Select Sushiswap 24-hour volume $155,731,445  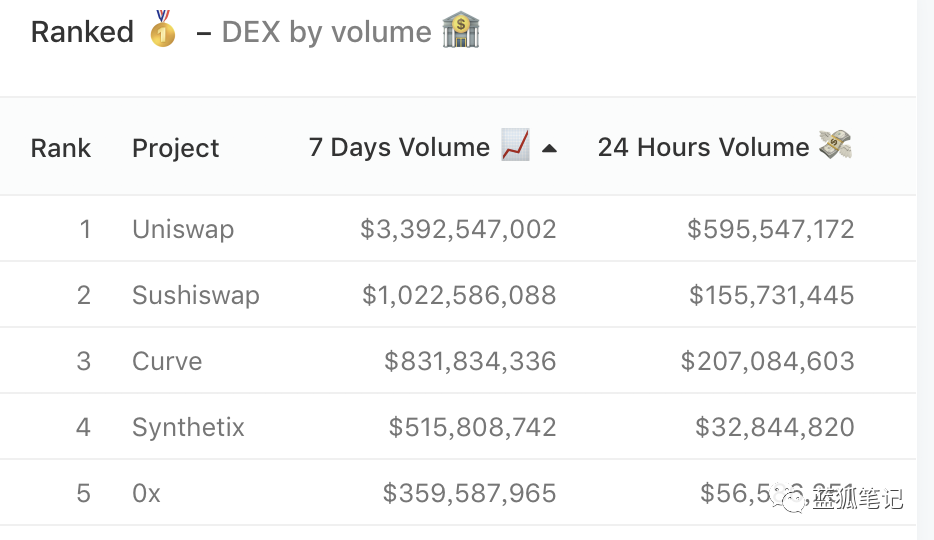pos(772,295)
